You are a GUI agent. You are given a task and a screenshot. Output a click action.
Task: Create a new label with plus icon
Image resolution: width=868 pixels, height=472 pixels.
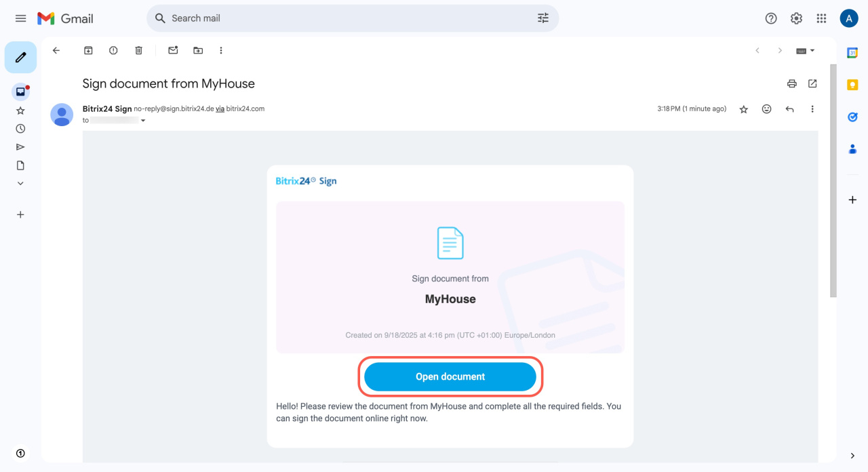20,214
